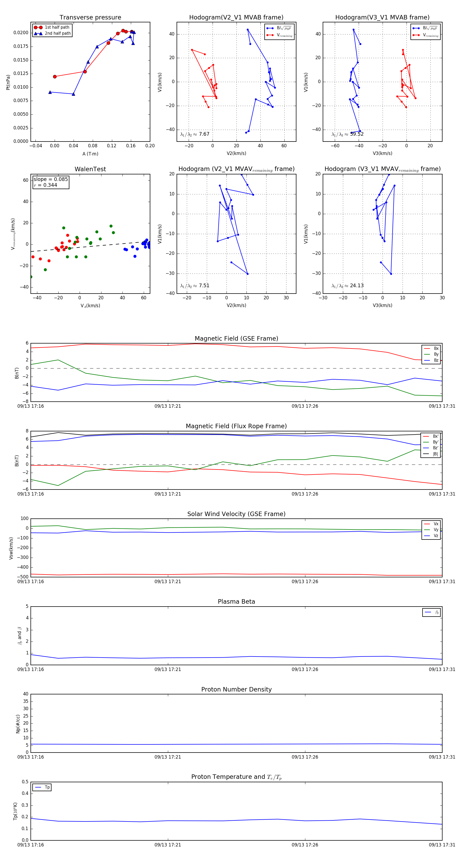This screenshot has height=868, width=473.
Task: Click the 'WalenTest' plot title
Action: click(90, 169)
